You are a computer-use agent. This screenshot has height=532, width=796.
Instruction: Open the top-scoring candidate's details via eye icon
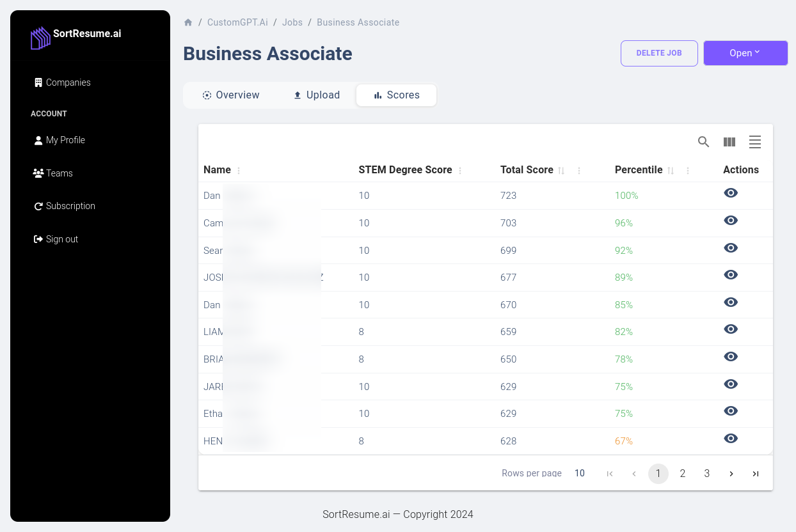(x=731, y=192)
